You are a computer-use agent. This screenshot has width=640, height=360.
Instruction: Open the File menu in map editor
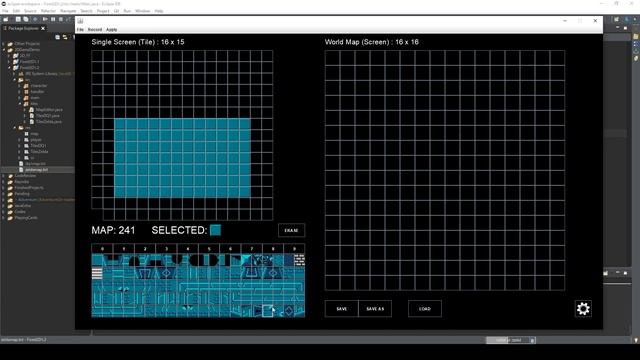pyautogui.click(x=80, y=29)
